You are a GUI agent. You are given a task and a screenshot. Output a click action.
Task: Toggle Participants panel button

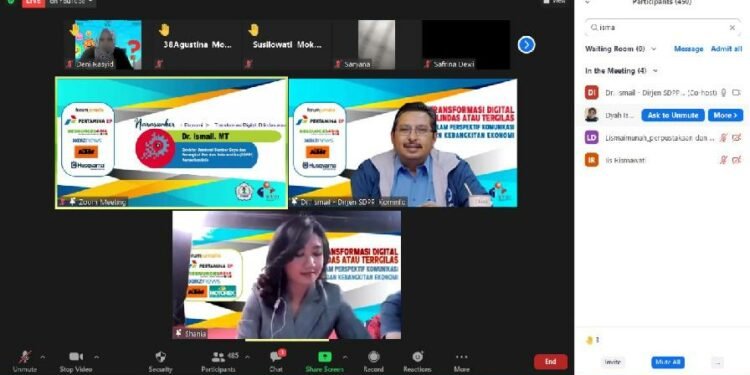(219, 362)
